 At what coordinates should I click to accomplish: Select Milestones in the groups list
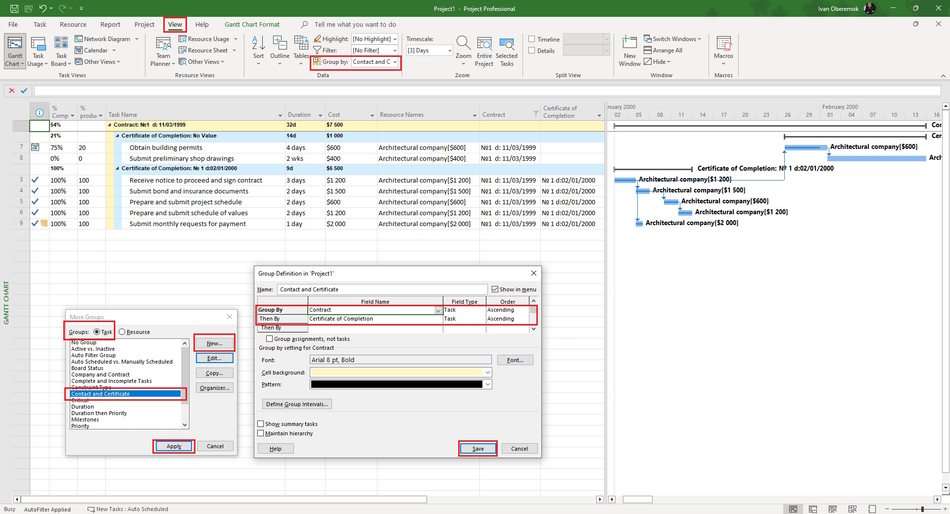(85, 419)
